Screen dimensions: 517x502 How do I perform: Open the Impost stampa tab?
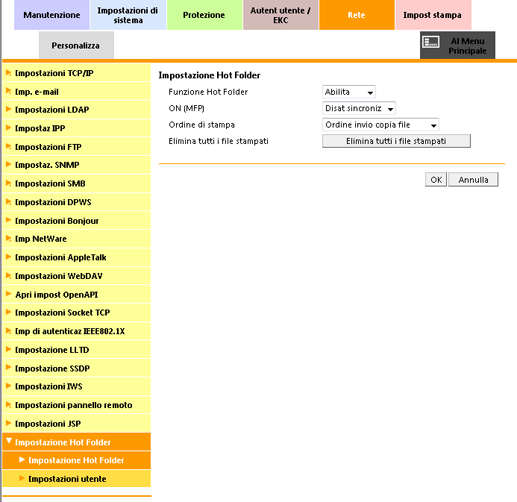click(433, 15)
